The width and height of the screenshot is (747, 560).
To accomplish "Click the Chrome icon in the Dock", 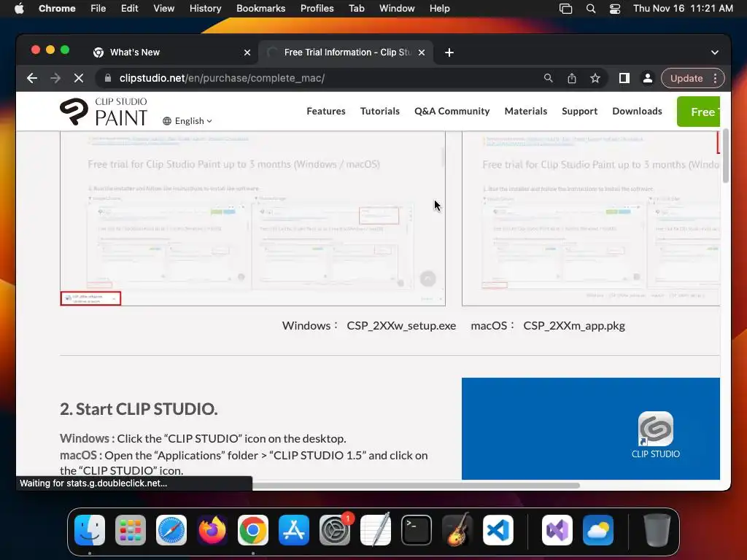I will (253, 530).
